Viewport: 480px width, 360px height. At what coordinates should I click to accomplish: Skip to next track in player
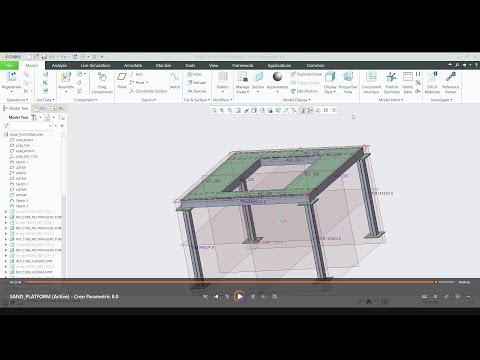263,296
